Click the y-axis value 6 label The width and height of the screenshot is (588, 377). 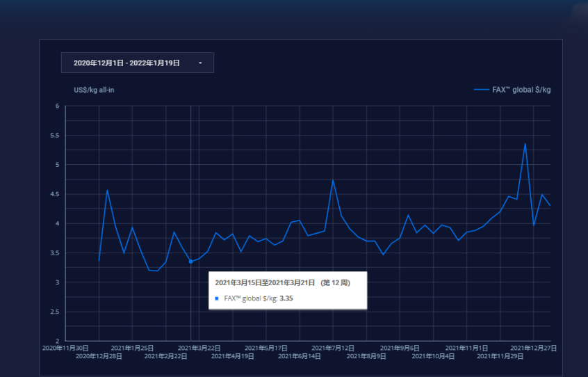(58, 106)
